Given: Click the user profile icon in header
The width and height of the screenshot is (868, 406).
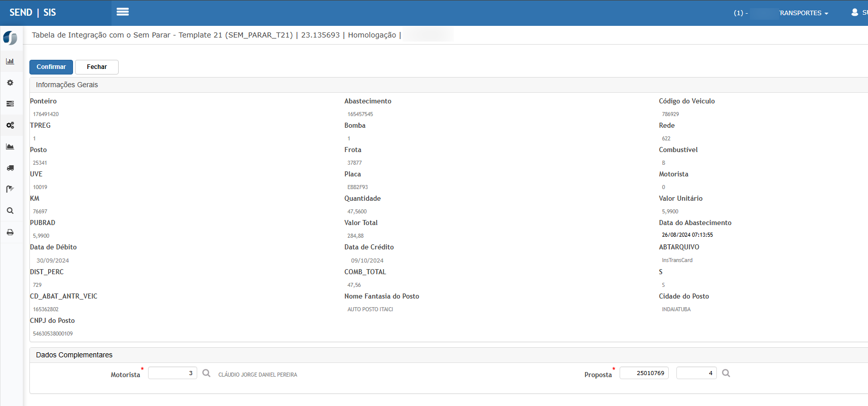Looking at the screenshot, I should (x=855, y=12).
